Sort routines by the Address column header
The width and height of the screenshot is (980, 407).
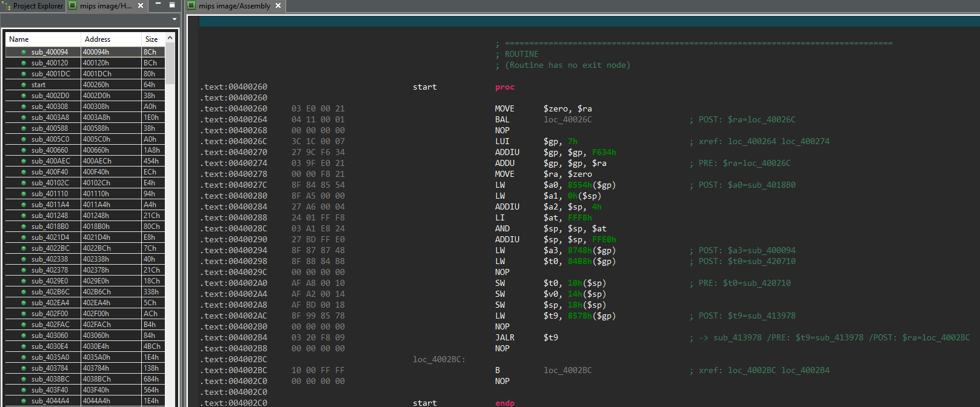111,39
